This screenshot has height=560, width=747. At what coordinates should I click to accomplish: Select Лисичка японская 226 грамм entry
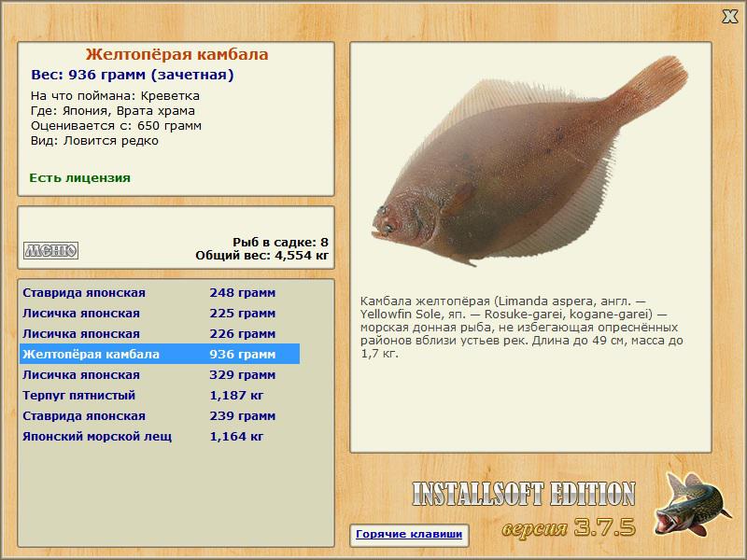(x=160, y=334)
